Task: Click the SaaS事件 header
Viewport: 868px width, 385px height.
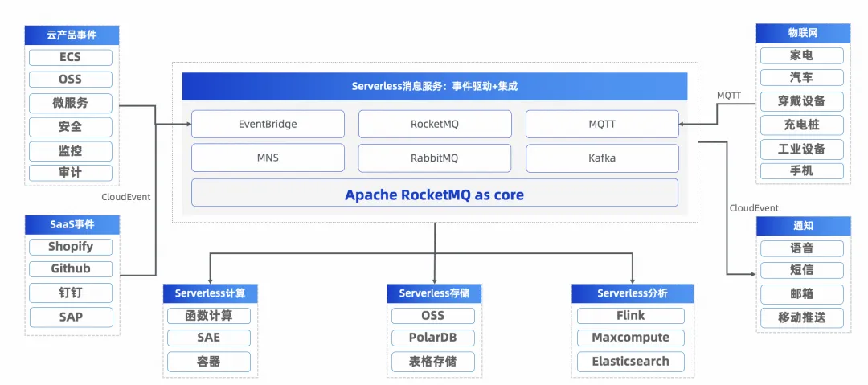Action: [72, 225]
